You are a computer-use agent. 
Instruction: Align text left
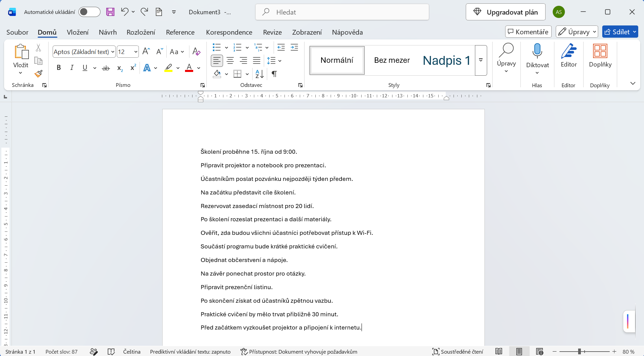[217, 61]
